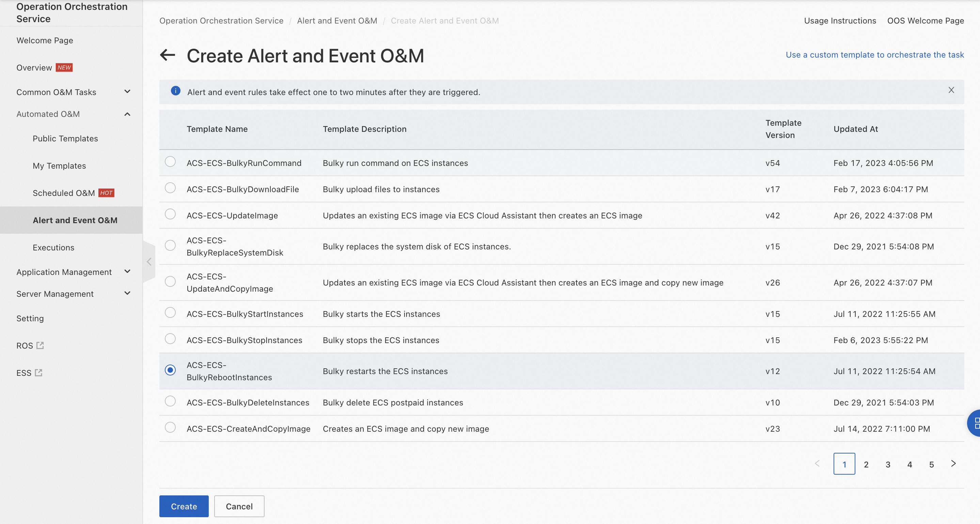Image resolution: width=980 pixels, height=524 pixels.
Task: Click the floating blue grid button
Action: tap(975, 423)
